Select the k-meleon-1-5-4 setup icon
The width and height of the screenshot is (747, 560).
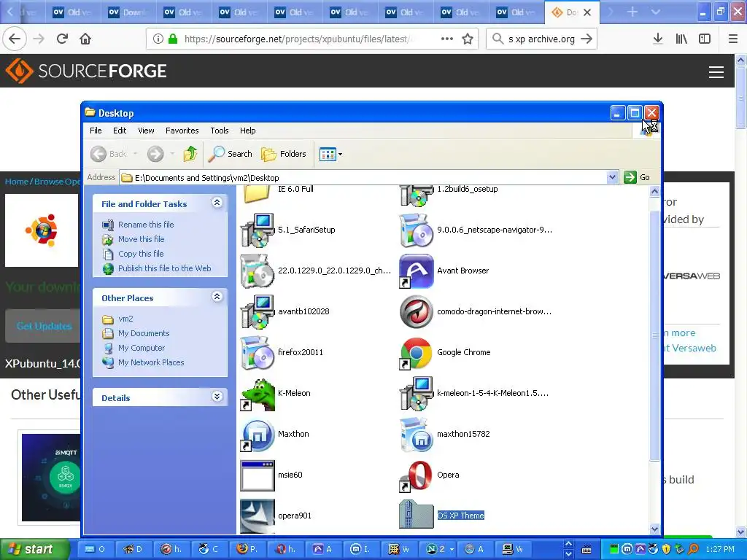[x=416, y=394]
